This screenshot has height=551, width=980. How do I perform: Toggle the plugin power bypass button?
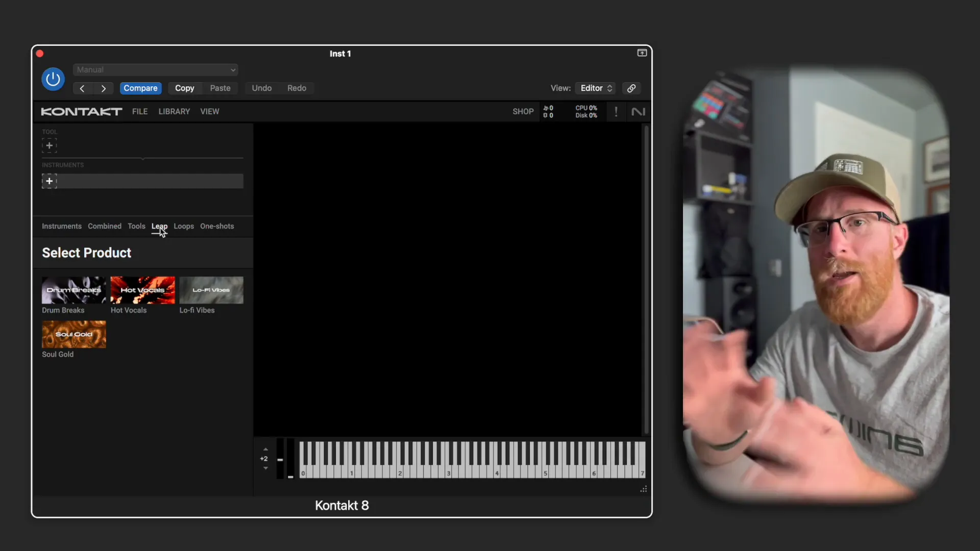coord(53,79)
